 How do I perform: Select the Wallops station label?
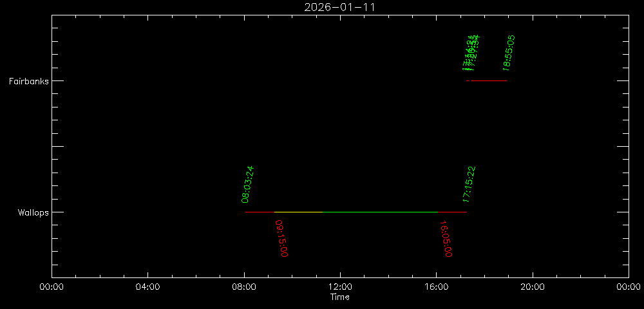[32, 212]
